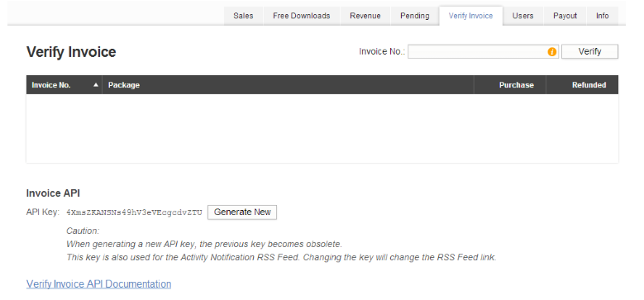
Task: Focus the Invoice No. input field
Action: tap(483, 52)
